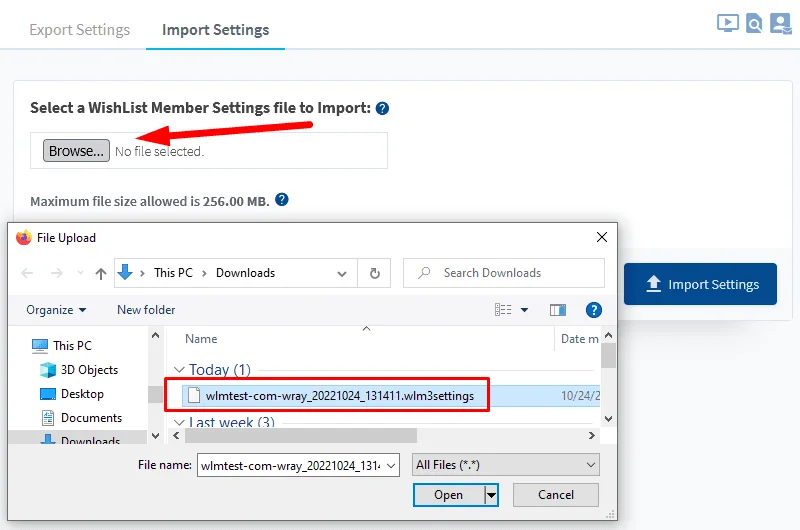The height and width of the screenshot is (530, 800).
Task: Go back in File Upload dialog
Action: (x=28, y=273)
